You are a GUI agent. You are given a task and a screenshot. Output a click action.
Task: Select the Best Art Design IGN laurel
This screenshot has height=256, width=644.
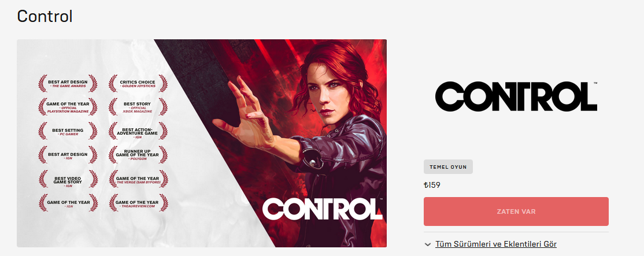(68, 155)
